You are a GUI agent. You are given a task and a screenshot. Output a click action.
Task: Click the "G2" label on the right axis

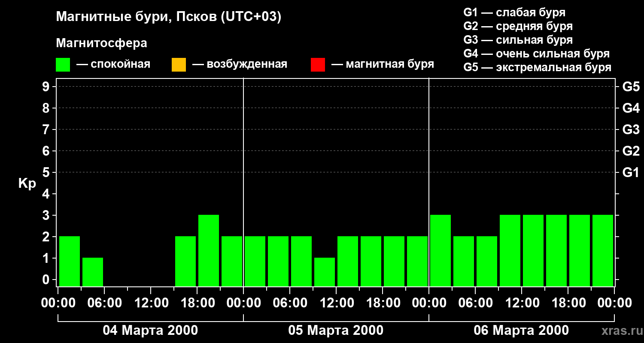[631, 151]
